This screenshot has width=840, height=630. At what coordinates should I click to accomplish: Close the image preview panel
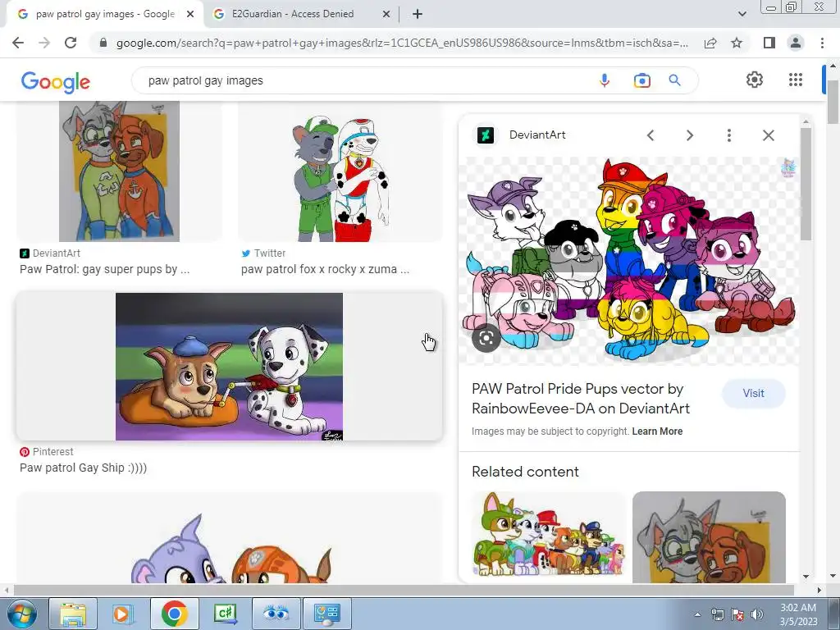point(768,135)
